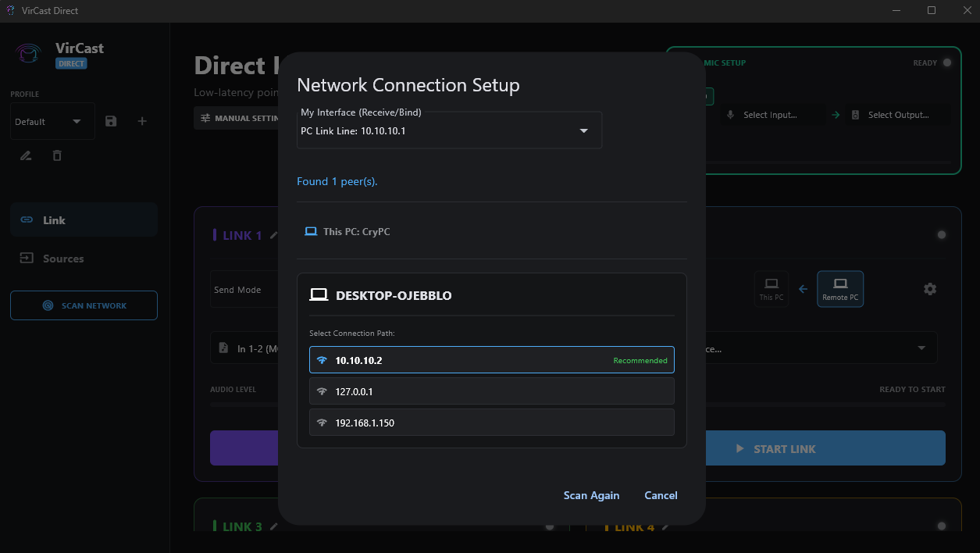Pick 192.168.1.150 as the connection path
The height and width of the screenshot is (553, 980).
pos(491,423)
